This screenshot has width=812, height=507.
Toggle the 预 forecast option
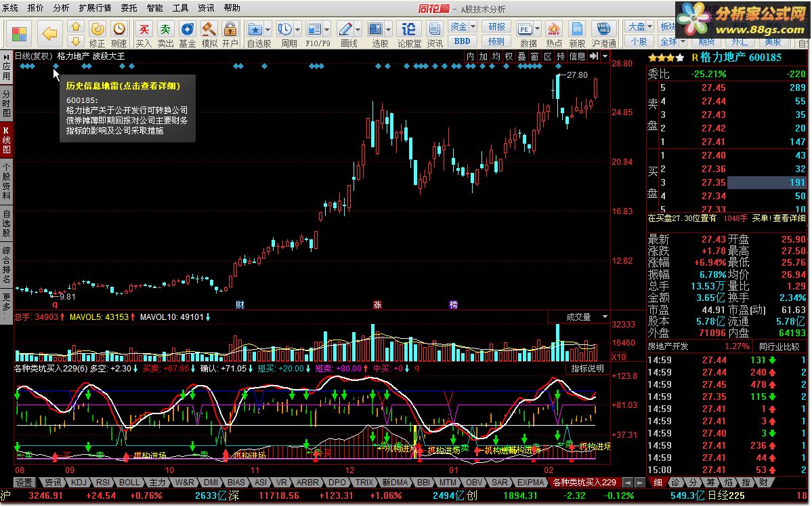click(561, 56)
